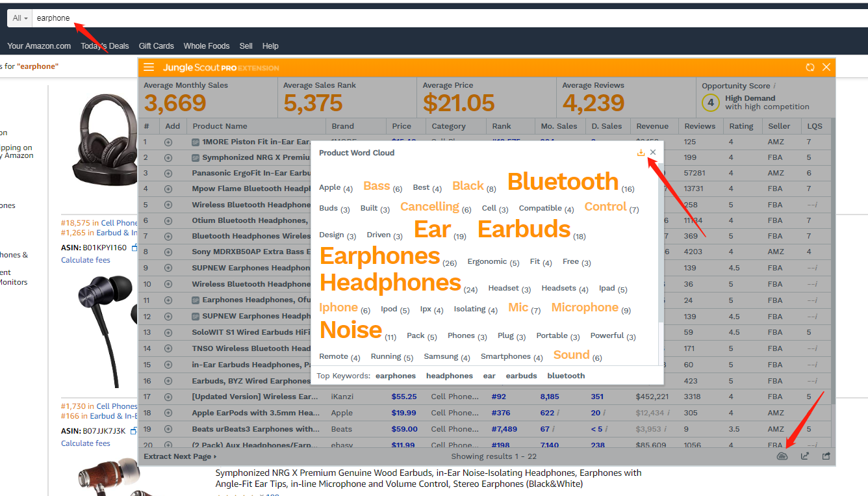Open Calculate fees link under ASIN B07JJK7J3K

pos(86,443)
